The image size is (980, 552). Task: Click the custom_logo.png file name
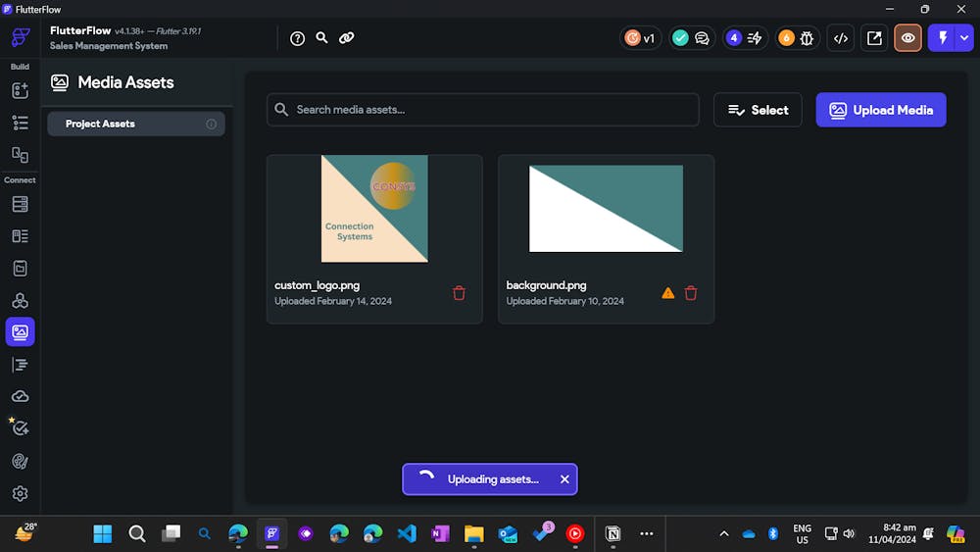coord(317,285)
